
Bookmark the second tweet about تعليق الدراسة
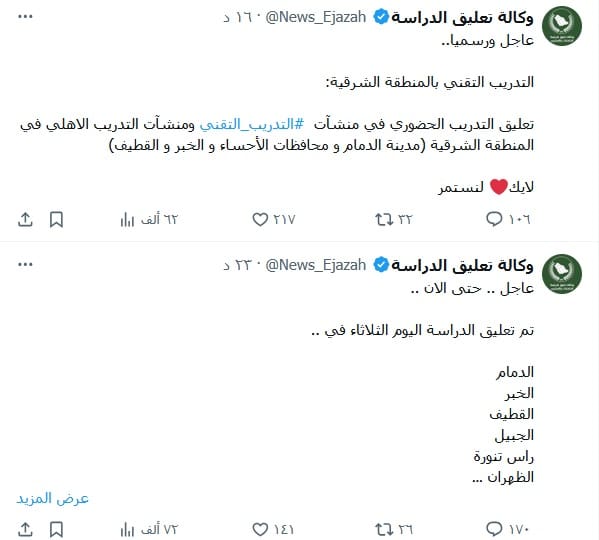[57, 530]
